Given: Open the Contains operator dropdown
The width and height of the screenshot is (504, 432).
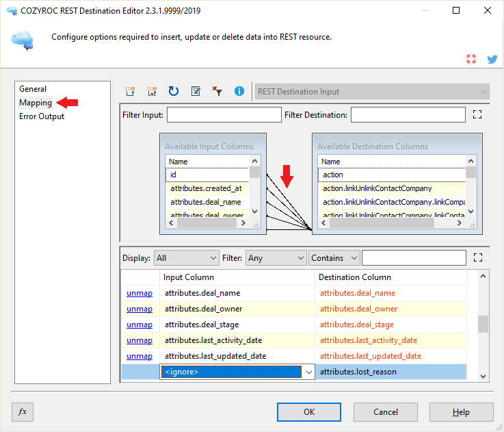Looking at the screenshot, I should 334,258.
